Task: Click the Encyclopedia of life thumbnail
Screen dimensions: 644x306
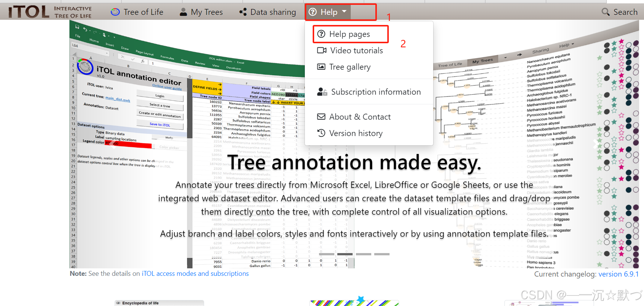Action: [x=159, y=303]
